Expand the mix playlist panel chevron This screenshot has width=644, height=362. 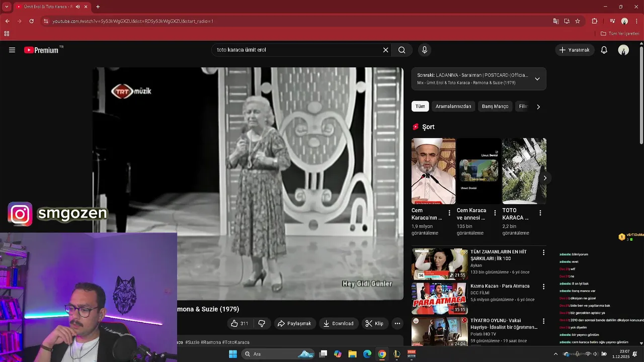(537, 79)
